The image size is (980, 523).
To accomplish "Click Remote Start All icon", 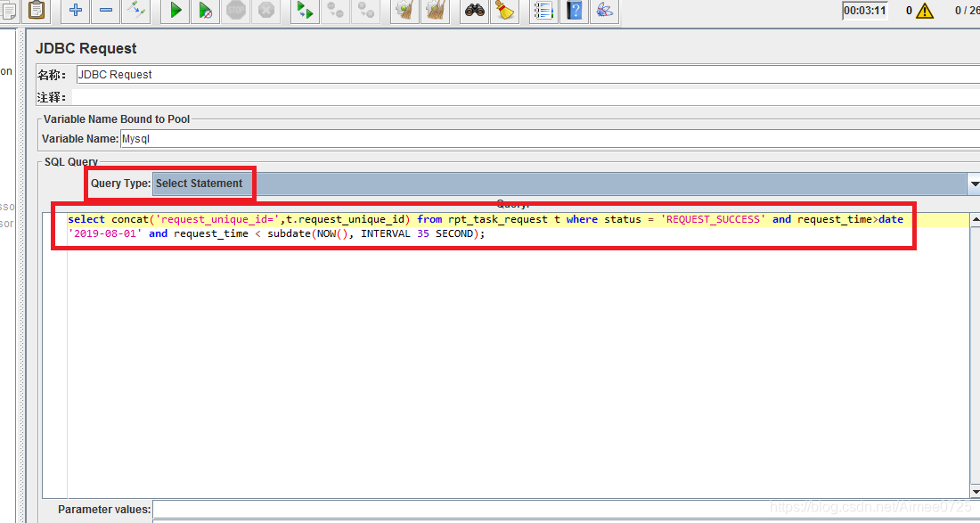I will coord(305,11).
